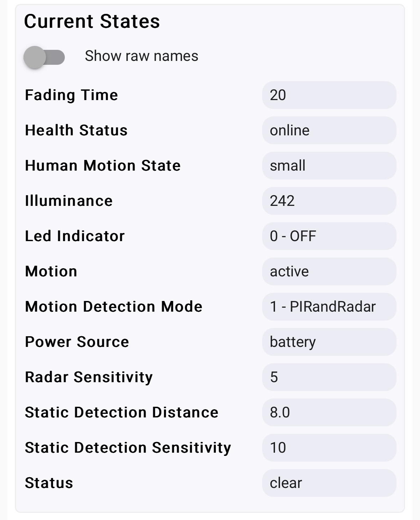Click the Led Indicator 0 - OFF value
The height and width of the screenshot is (520, 420).
tap(329, 236)
